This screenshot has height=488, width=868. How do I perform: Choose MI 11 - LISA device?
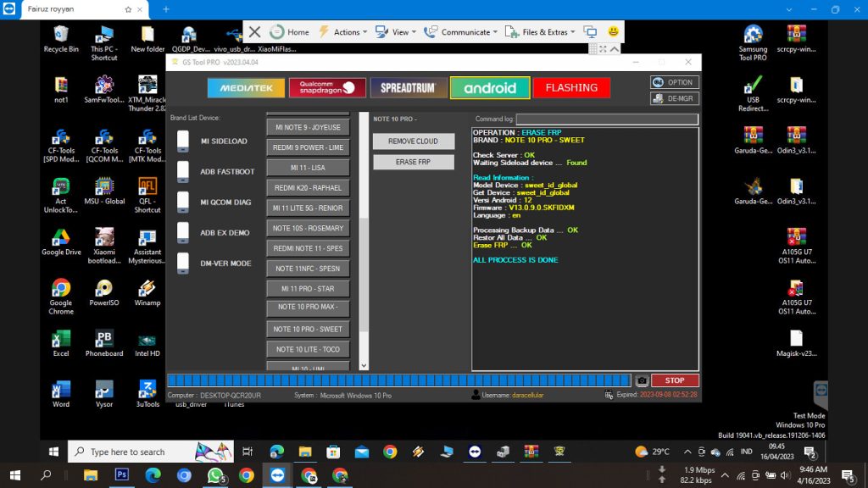point(308,168)
